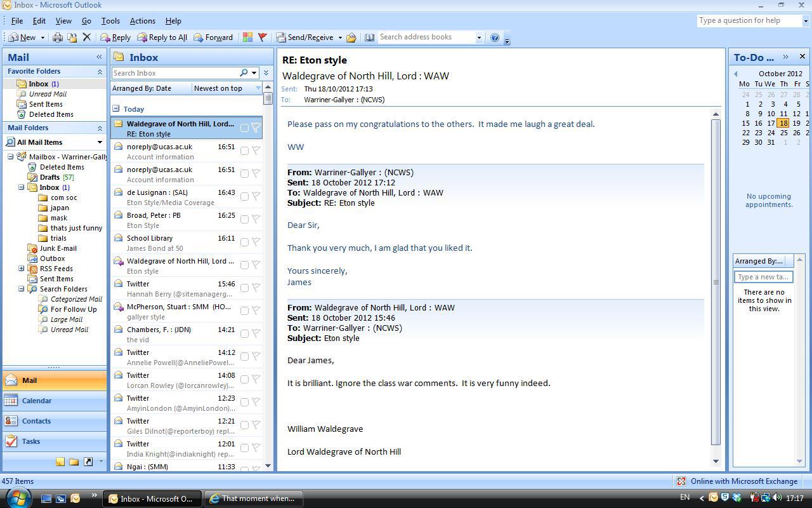Toggle category box on Chambers, F. message
812x508 pixels.
pyautogui.click(x=244, y=334)
